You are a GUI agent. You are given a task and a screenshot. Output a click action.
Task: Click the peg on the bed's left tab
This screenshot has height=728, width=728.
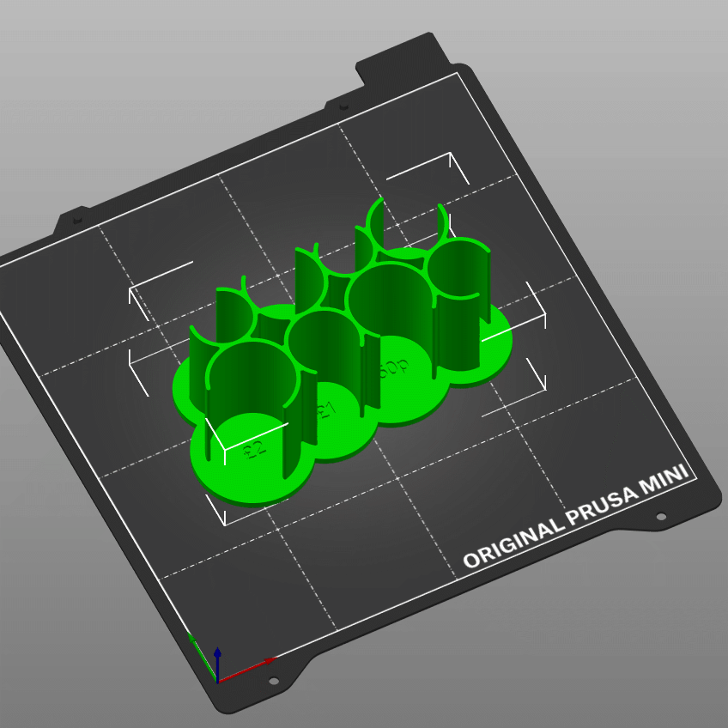[x=77, y=219]
